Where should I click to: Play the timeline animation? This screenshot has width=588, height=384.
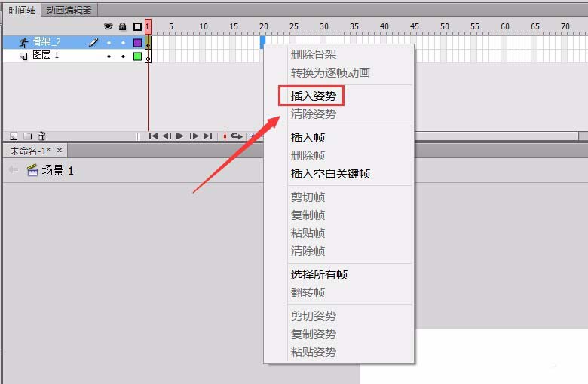coord(180,136)
